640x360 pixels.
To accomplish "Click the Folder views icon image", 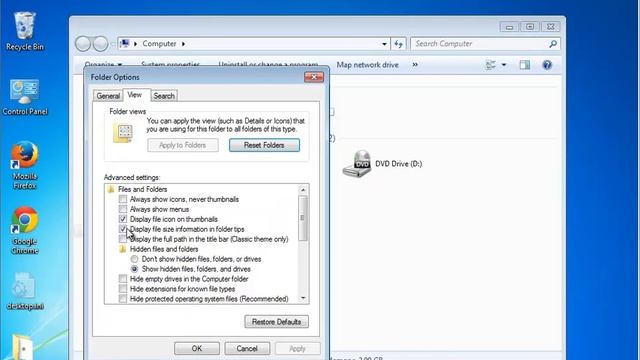I will coord(123,133).
